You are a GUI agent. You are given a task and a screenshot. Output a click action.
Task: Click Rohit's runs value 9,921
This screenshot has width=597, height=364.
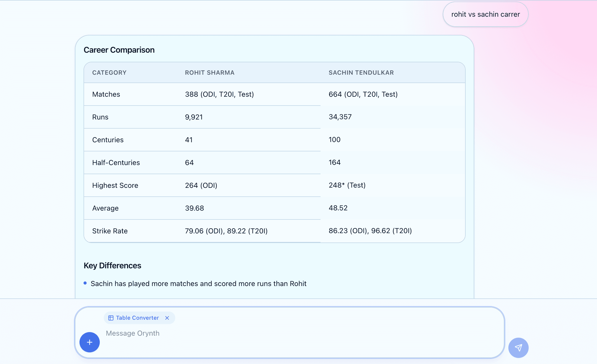click(194, 117)
